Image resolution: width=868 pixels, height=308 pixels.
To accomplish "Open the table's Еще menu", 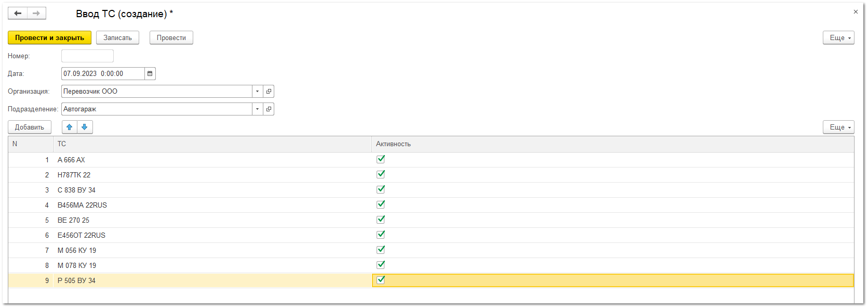I will 838,127.
